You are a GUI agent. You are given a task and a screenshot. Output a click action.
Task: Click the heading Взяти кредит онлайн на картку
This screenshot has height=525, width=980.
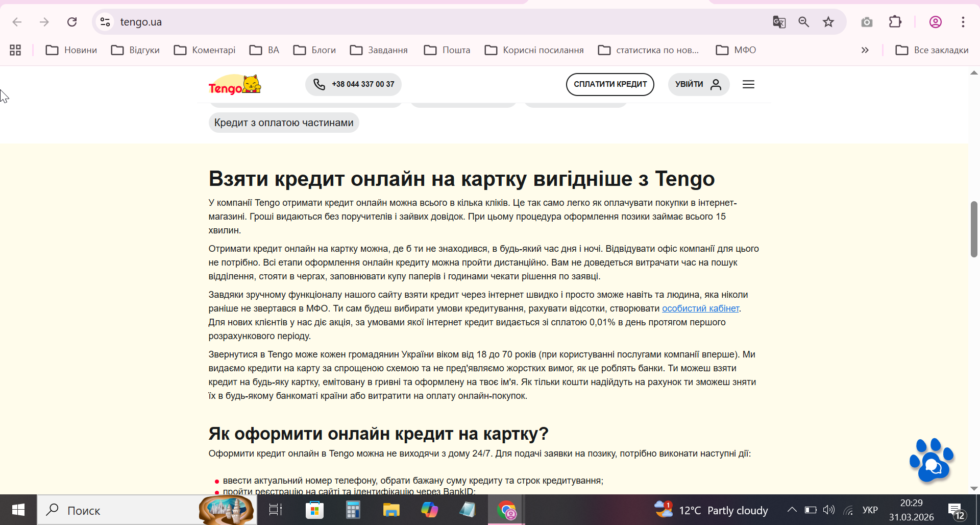pyautogui.click(x=461, y=179)
